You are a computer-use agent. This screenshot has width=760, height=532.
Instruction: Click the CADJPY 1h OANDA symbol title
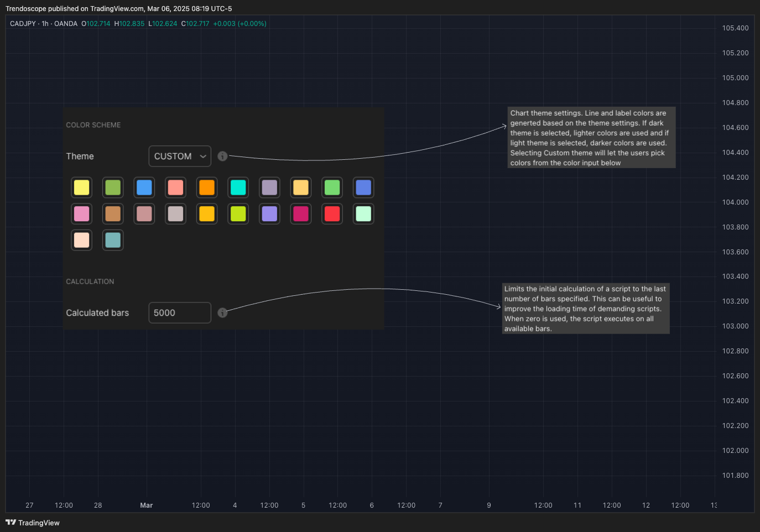click(x=44, y=24)
